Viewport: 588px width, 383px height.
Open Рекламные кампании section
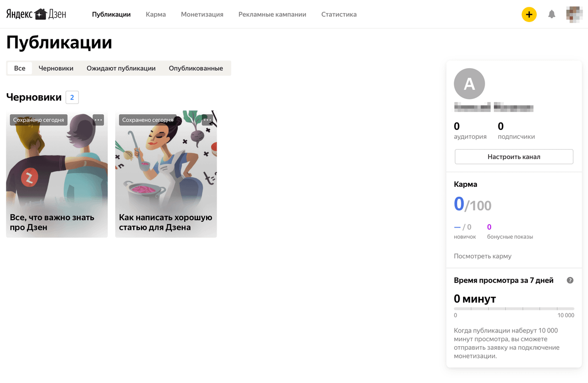tap(272, 14)
